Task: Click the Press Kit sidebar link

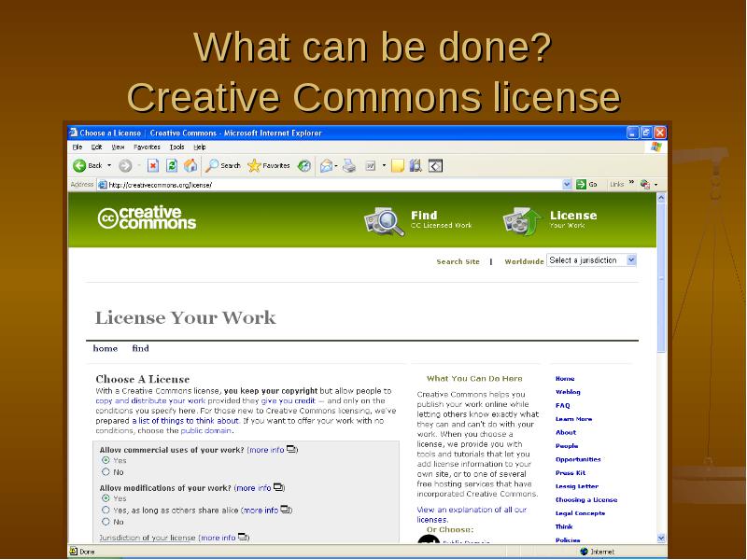Action: (571, 473)
